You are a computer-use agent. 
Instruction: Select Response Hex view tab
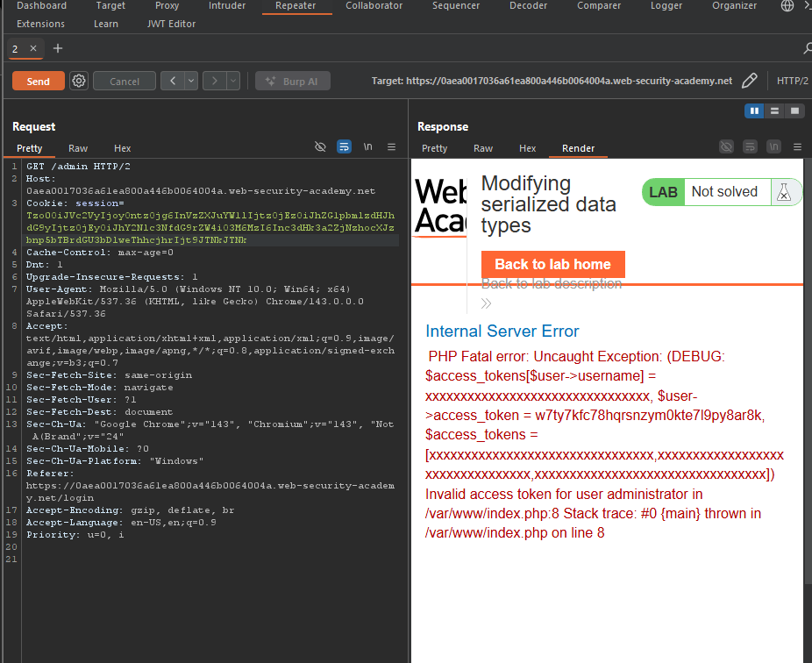[x=527, y=148]
